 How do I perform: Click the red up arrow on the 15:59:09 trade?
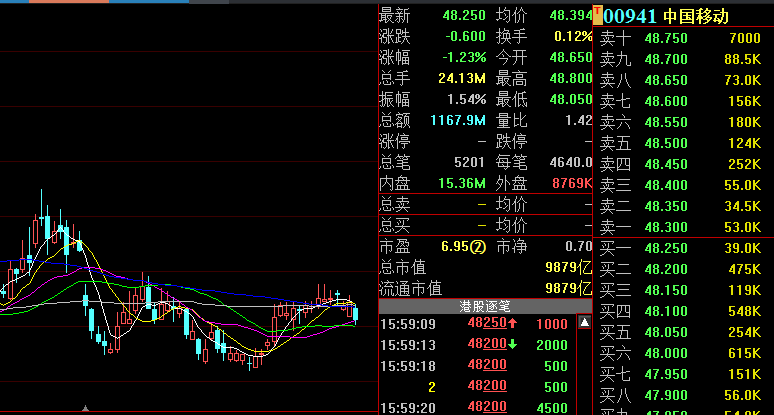coord(512,324)
